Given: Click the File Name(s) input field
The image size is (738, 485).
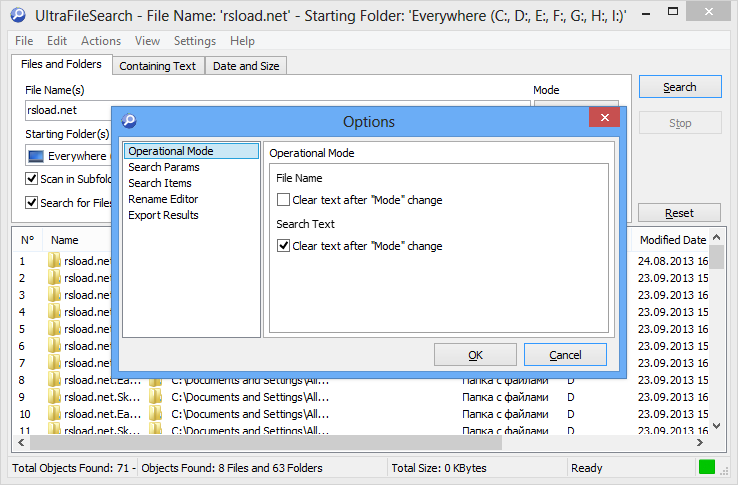Looking at the screenshot, I should click(278, 110).
